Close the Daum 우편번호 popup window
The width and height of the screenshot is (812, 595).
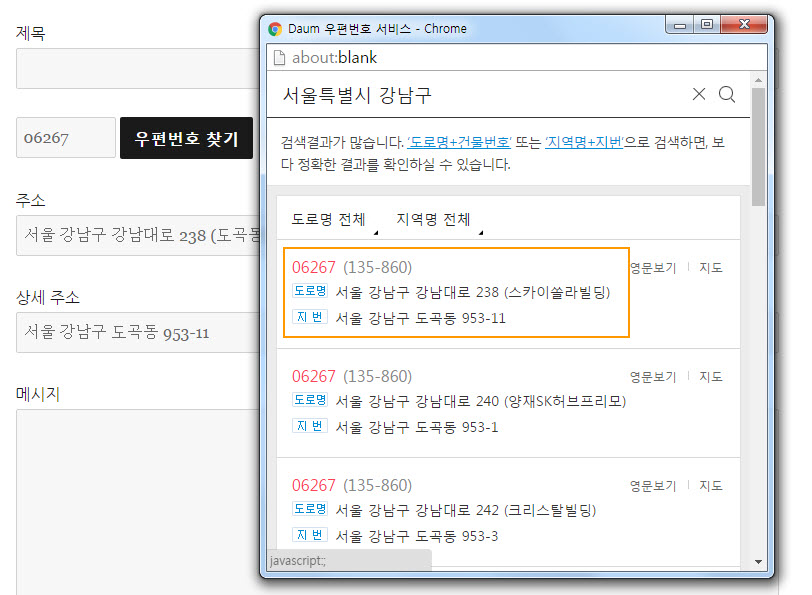tap(744, 24)
